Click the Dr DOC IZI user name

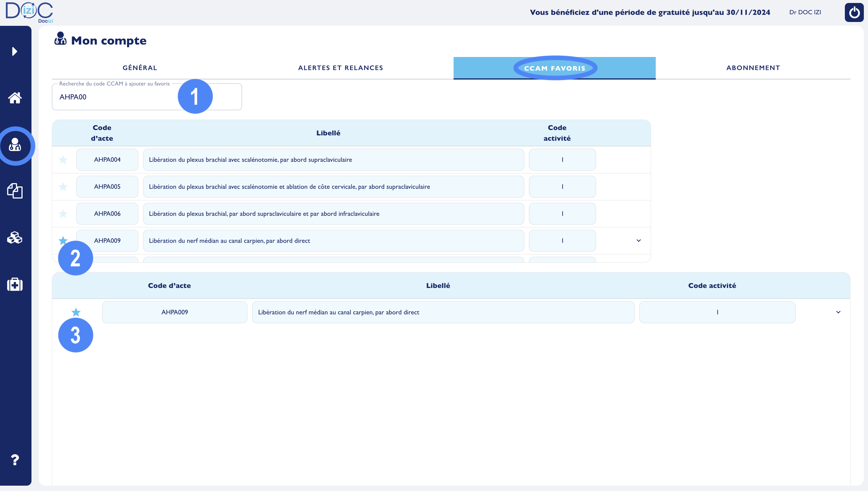pos(805,12)
